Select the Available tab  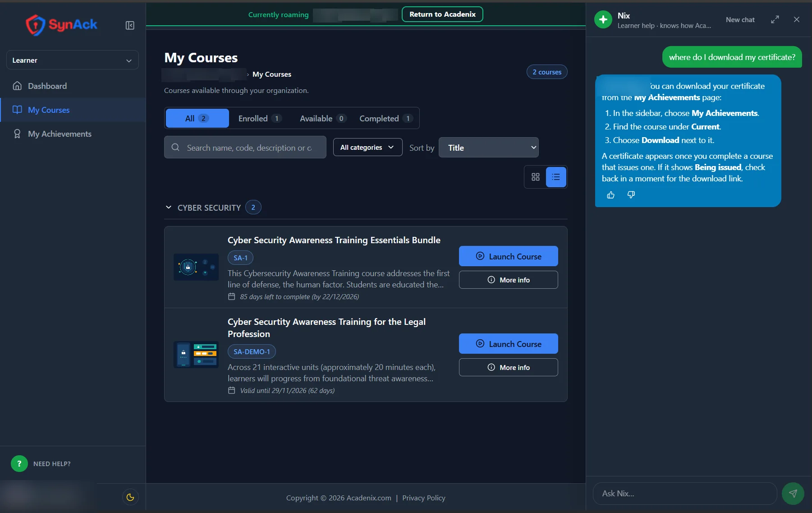pos(323,118)
